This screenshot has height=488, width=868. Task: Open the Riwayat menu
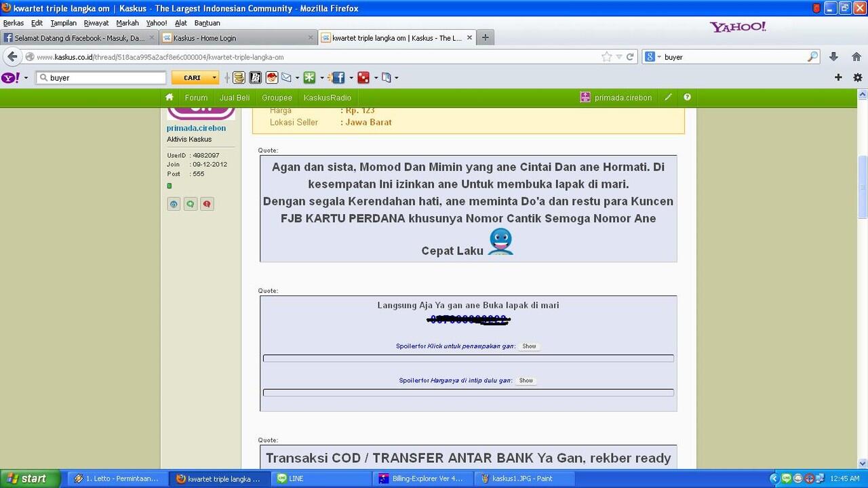coord(96,23)
